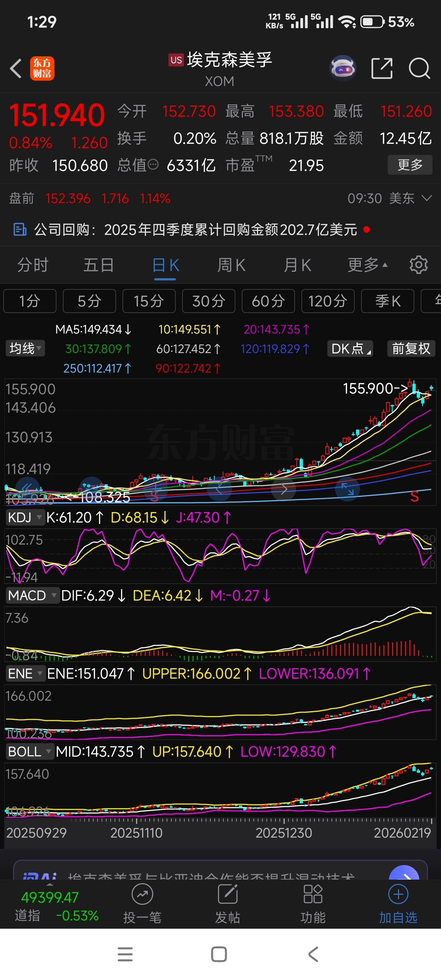Tap the UPPER:166.002 ENE value
Viewport: 441px width, 980px height.
pyautogui.click(x=197, y=673)
